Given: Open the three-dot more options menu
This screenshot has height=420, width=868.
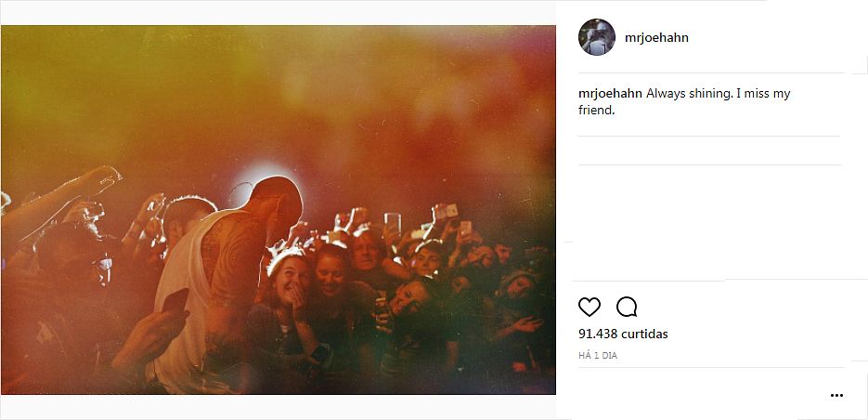Looking at the screenshot, I should tap(836, 395).
